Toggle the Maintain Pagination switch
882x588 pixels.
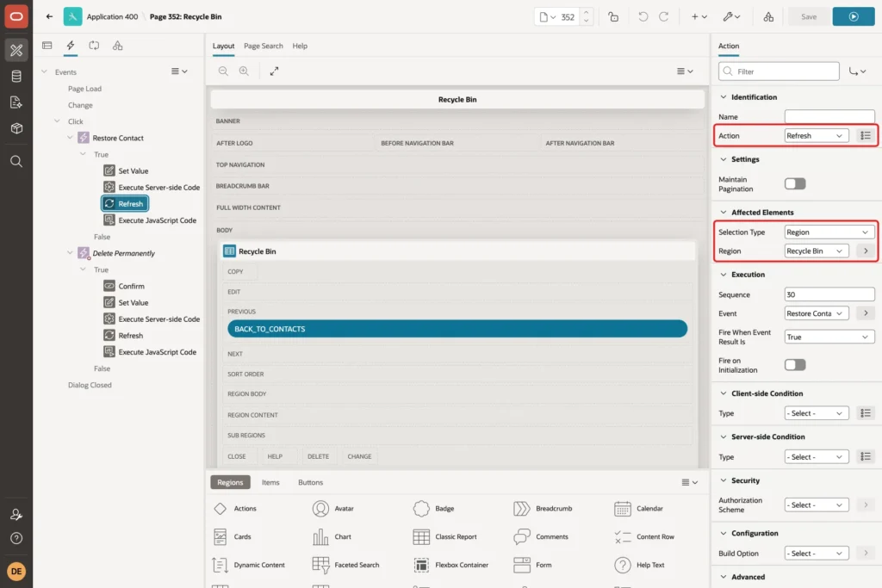pos(795,184)
